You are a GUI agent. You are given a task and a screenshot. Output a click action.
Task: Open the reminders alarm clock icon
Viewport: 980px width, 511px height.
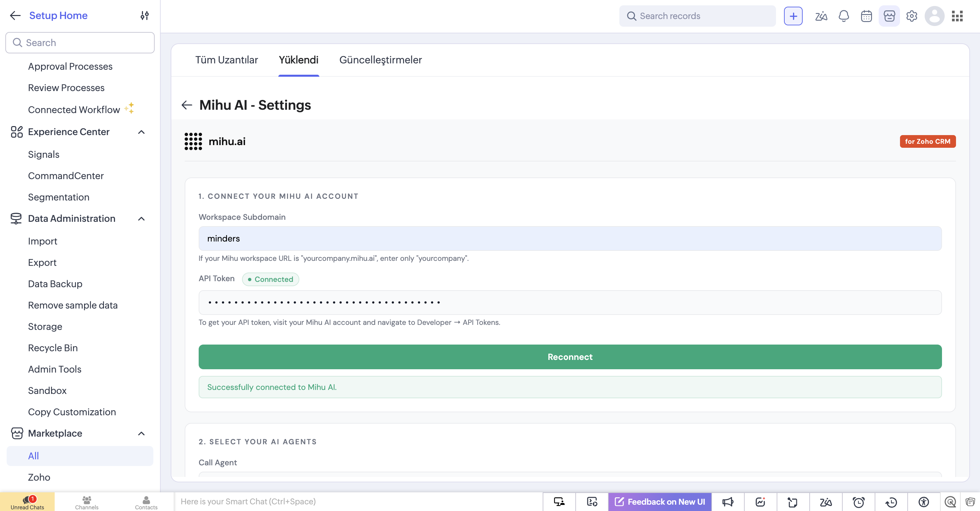tap(858, 502)
